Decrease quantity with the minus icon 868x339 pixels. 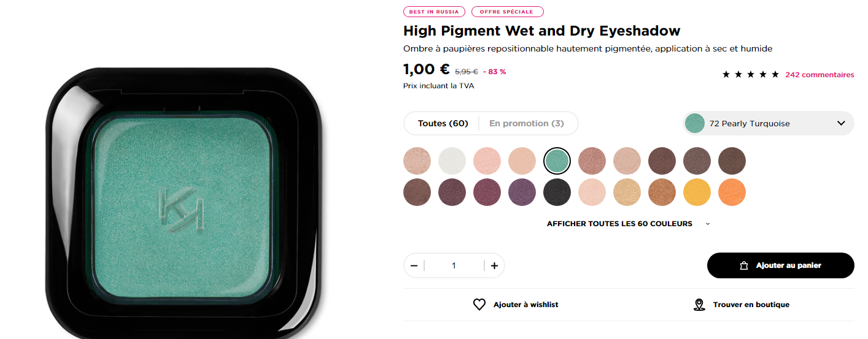[x=414, y=265]
